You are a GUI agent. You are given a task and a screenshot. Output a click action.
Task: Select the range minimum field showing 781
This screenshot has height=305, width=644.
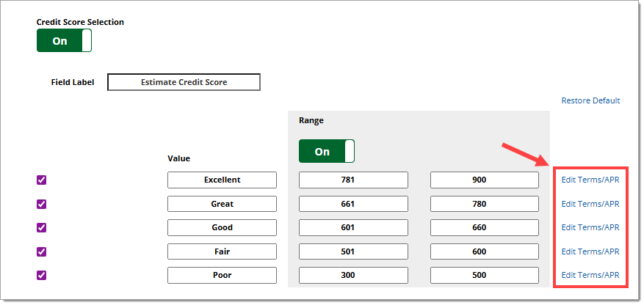353,180
